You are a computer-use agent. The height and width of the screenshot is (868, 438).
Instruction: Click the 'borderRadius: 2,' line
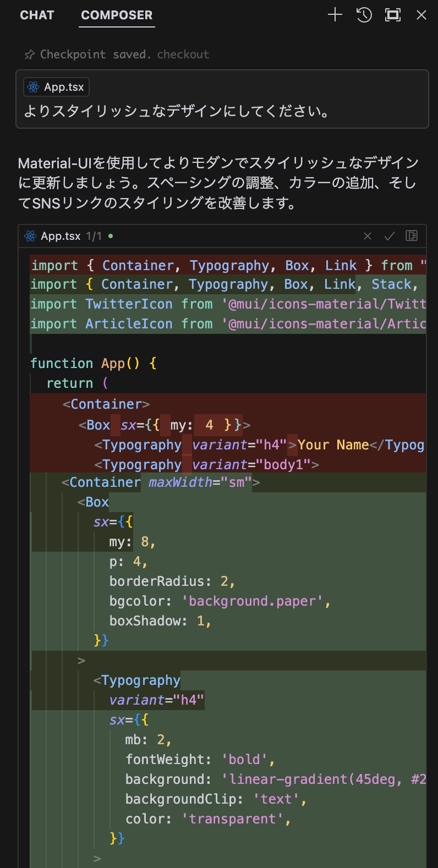tap(172, 581)
